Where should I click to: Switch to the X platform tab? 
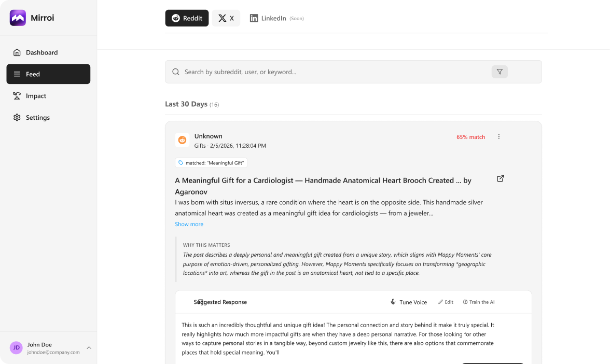click(226, 18)
